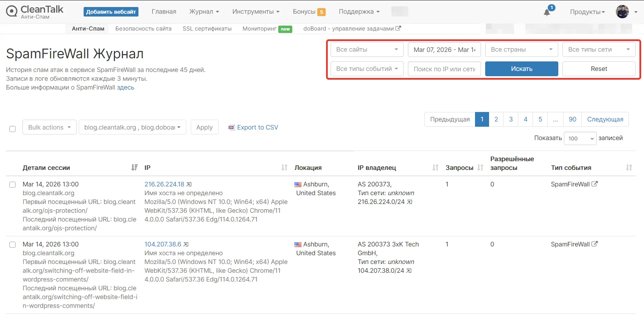This screenshot has height=317, width=644.
Task: Click the sort icon on the IP column
Action: pos(284,167)
